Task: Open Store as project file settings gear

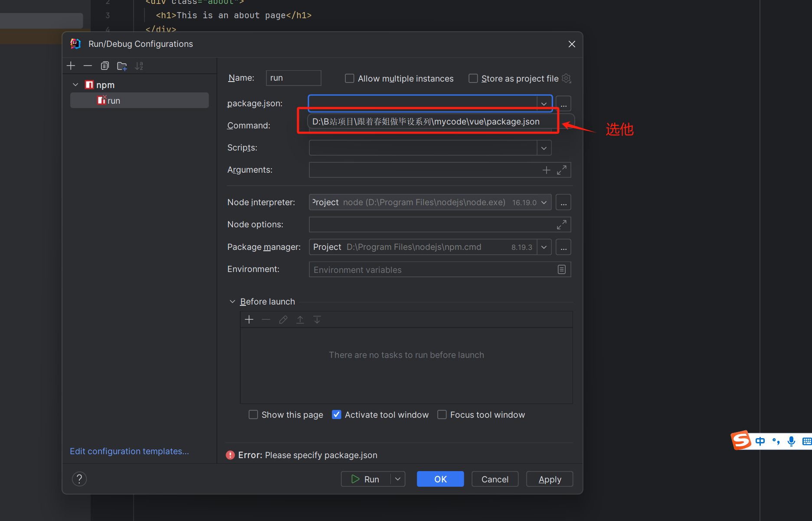Action: [566, 79]
